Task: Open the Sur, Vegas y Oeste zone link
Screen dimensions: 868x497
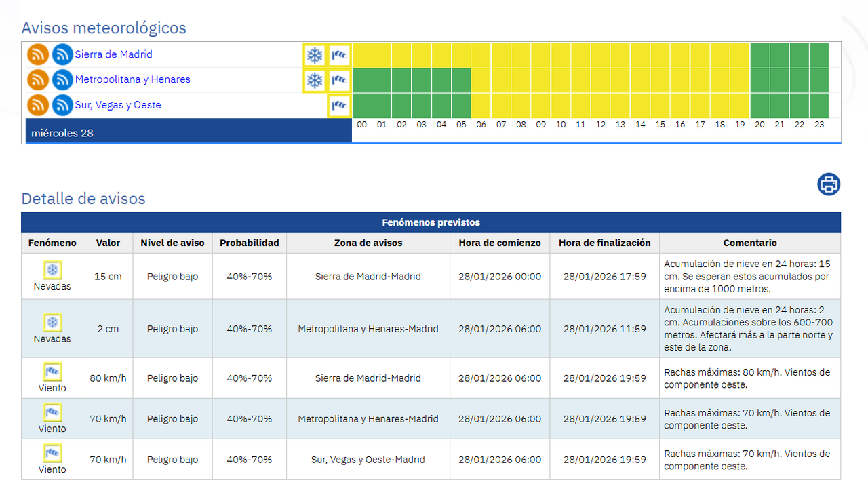Action: tap(118, 105)
